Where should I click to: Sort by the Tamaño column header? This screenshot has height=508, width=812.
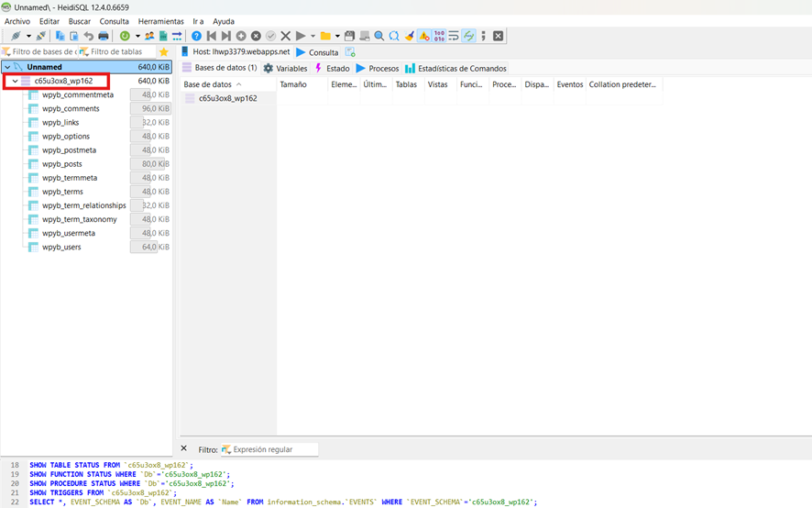[302, 84]
